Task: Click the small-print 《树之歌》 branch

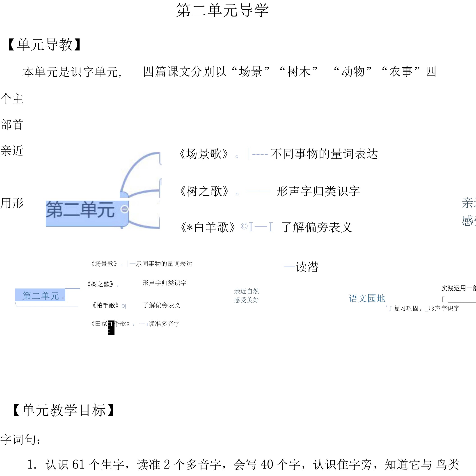Action: point(100,284)
